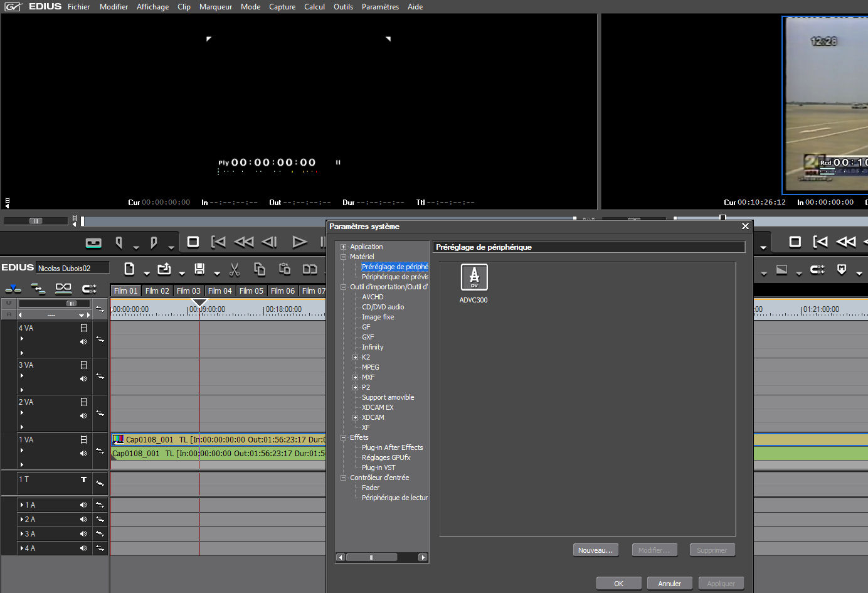Click the Set In point icon in player controls

click(119, 242)
